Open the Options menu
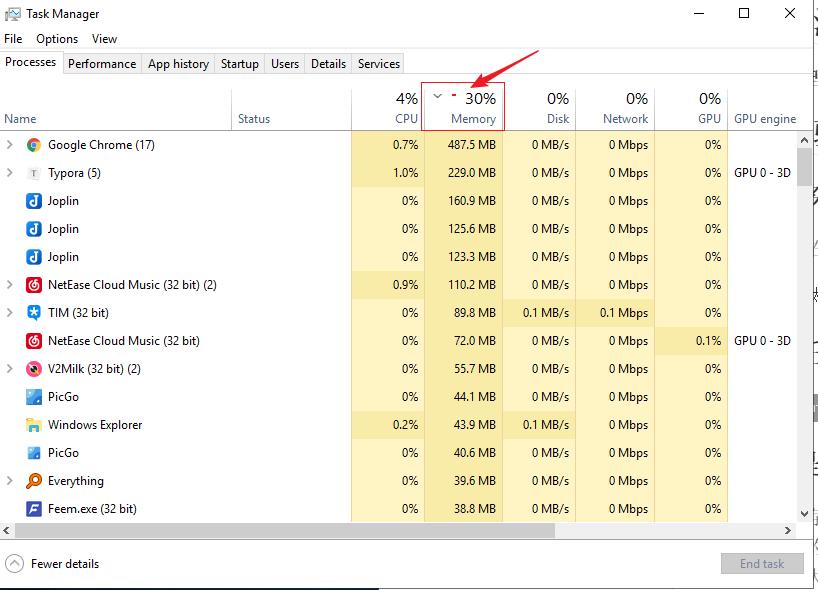The height and width of the screenshot is (590, 818). (x=57, y=39)
